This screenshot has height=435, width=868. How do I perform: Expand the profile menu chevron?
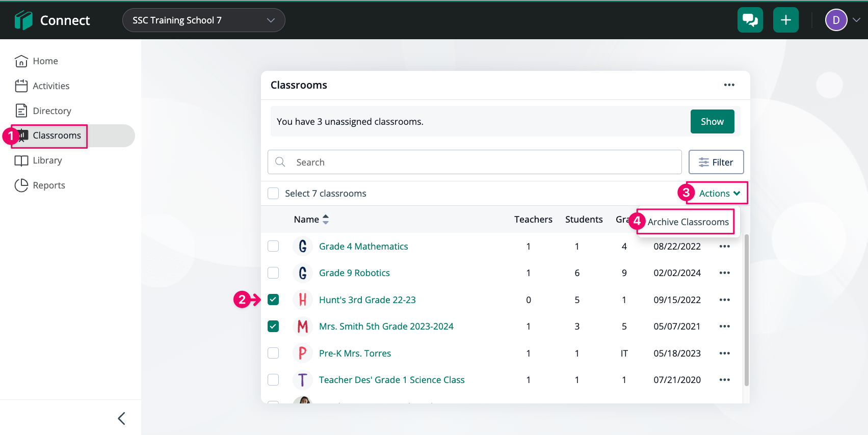(857, 20)
